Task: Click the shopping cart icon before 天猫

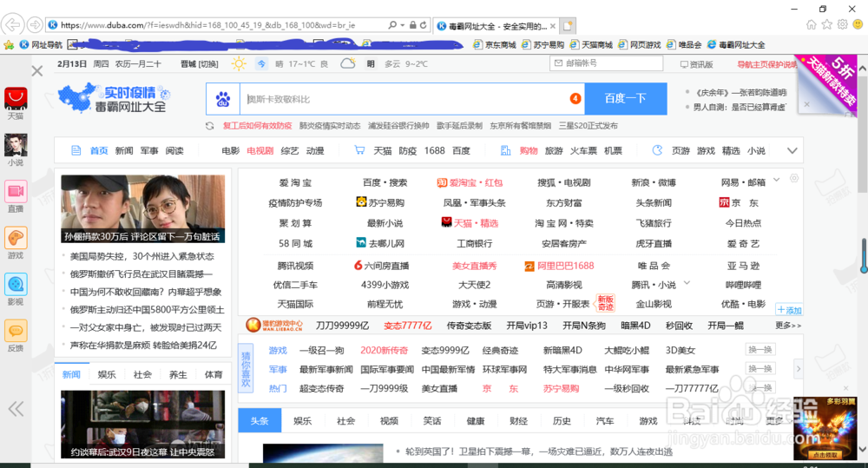Action: 359,150
